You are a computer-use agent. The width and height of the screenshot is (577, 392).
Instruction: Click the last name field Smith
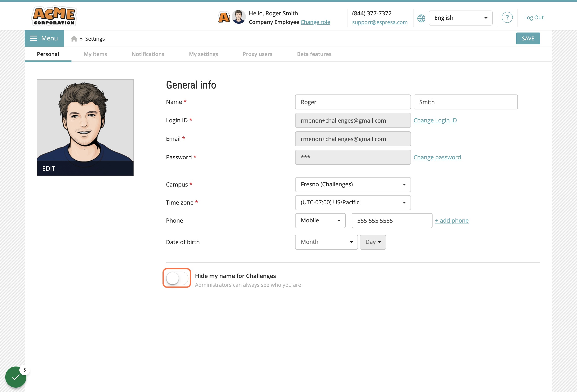click(x=465, y=102)
